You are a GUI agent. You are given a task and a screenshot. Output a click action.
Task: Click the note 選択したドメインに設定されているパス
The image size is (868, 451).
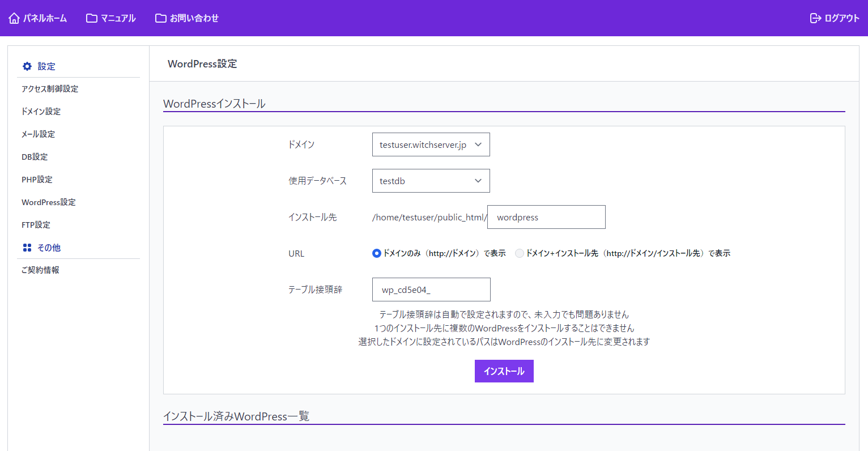[x=504, y=342]
